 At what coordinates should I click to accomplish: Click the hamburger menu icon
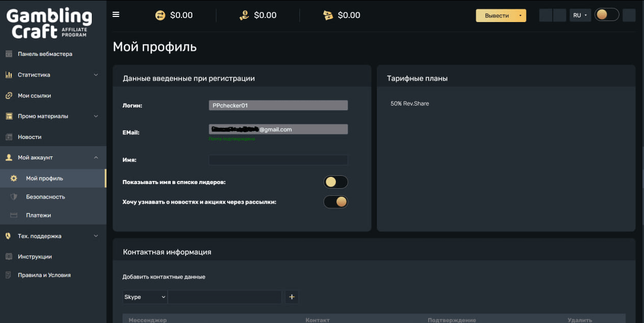point(116,14)
